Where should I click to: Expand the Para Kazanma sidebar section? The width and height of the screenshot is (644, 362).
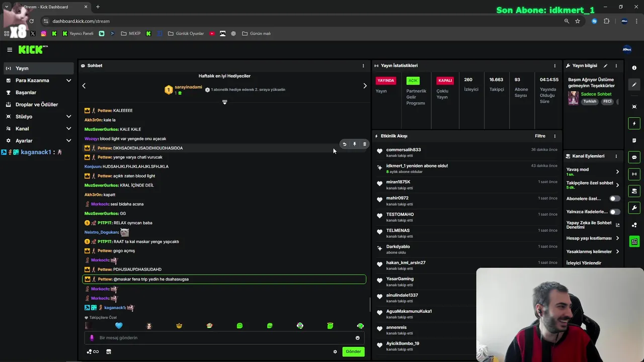point(69,80)
